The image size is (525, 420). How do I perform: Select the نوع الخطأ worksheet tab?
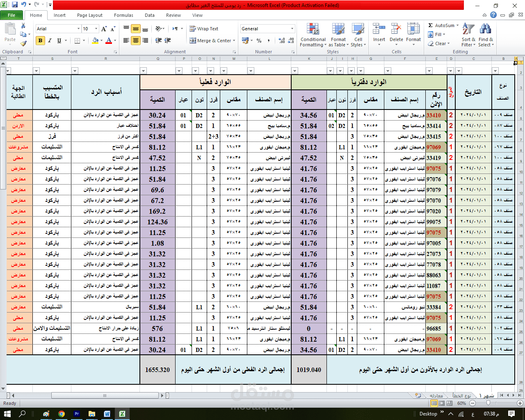(462, 395)
